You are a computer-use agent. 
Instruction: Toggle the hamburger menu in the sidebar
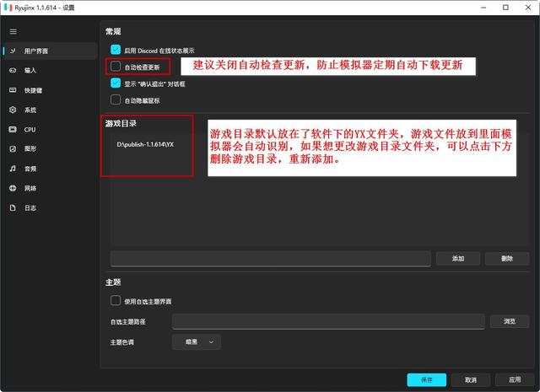[x=13, y=32]
